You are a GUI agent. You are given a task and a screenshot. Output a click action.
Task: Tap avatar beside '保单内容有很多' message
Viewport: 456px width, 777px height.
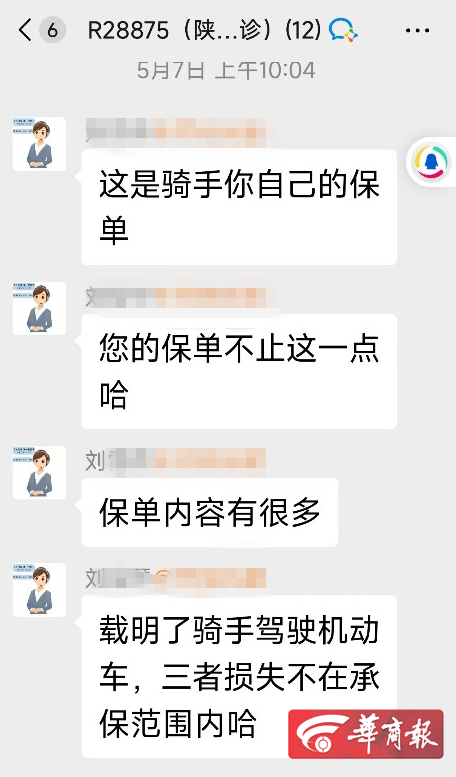[39, 472]
